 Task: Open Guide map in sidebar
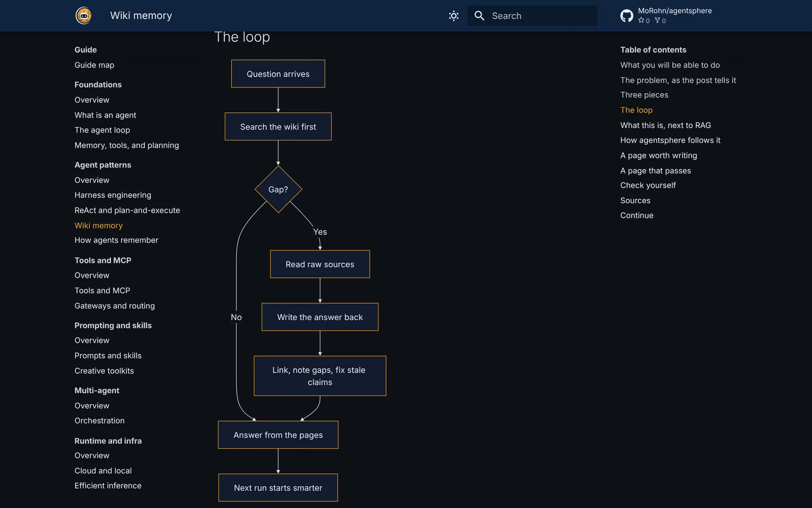click(94, 65)
